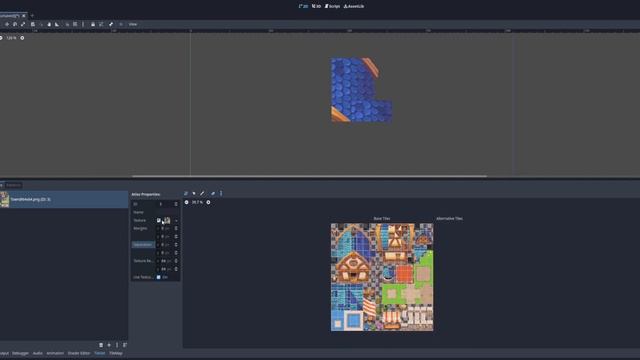This screenshot has height=360, width=640.
Task: Delete the selected source with trash icon
Action: point(101,345)
